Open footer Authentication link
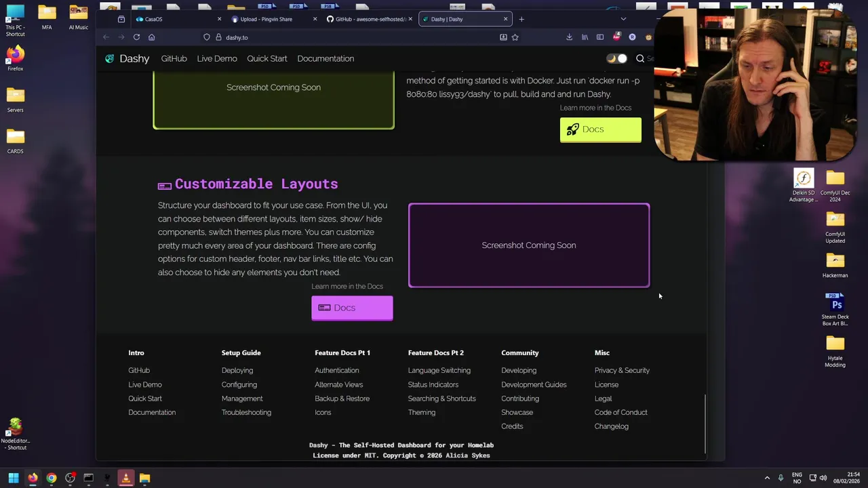 coord(337,371)
